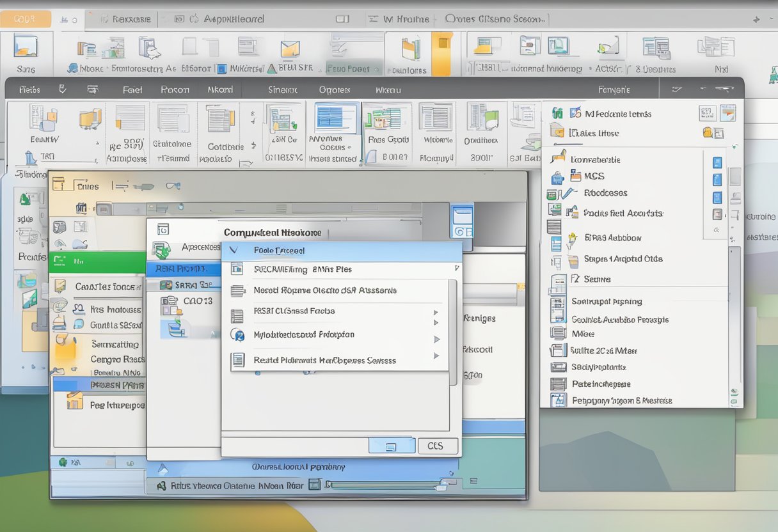Click folder icon beside 'Pog Irtapepoe' item
Viewport: 778px width, 532px height.
coord(75,401)
